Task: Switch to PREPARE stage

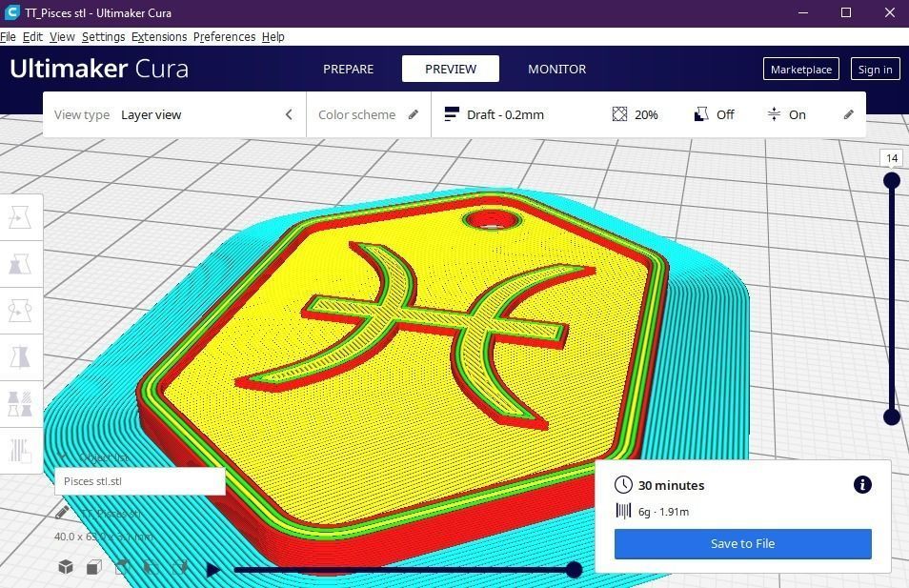Action: click(349, 69)
